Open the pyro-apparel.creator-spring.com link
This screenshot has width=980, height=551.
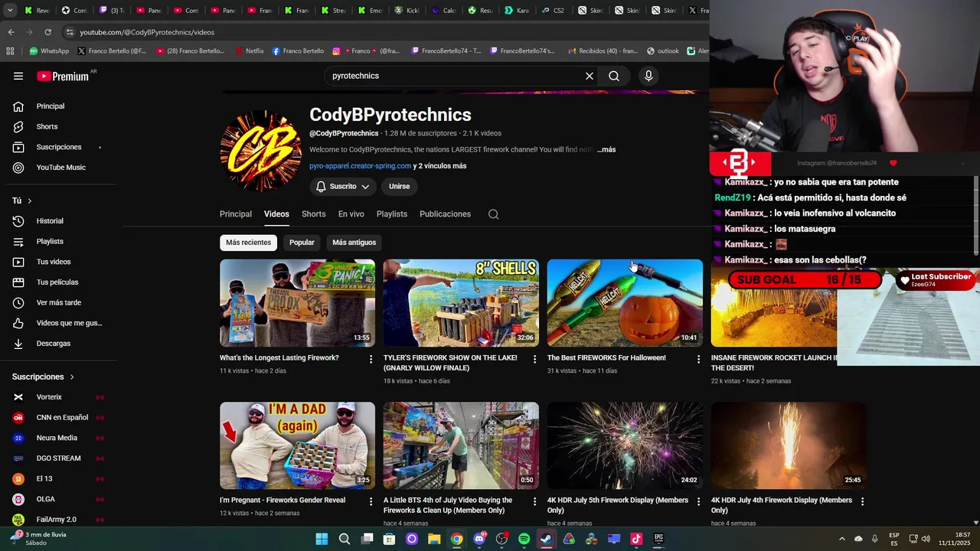[360, 166]
